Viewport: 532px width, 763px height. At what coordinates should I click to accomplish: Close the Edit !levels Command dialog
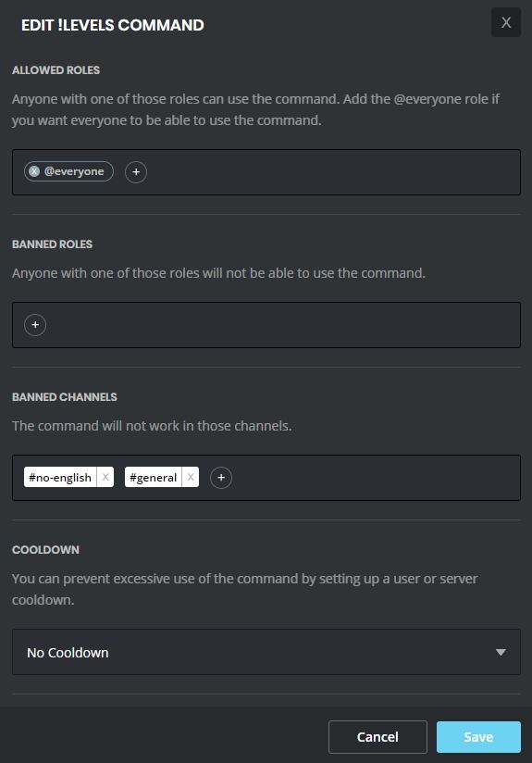(x=506, y=22)
